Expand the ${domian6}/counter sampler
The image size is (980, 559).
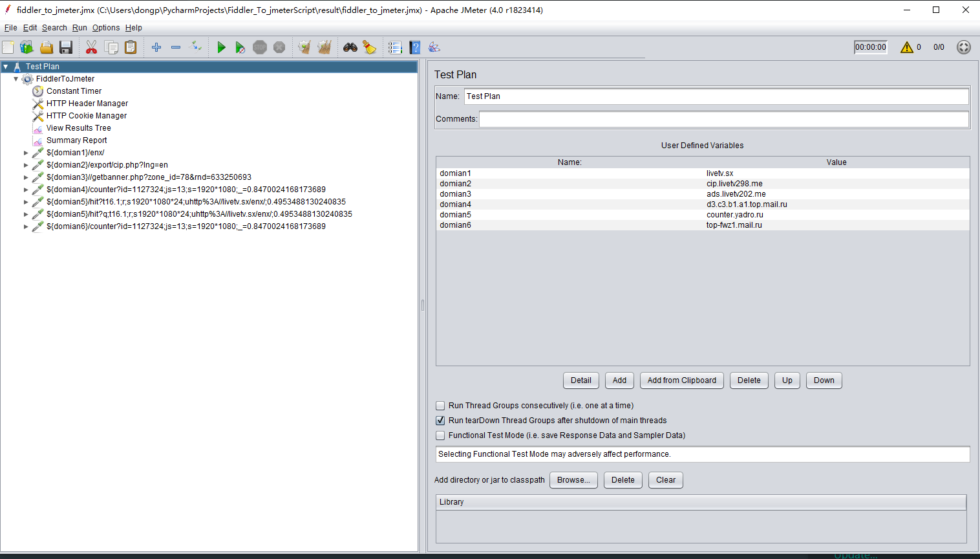click(x=26, y=226)
